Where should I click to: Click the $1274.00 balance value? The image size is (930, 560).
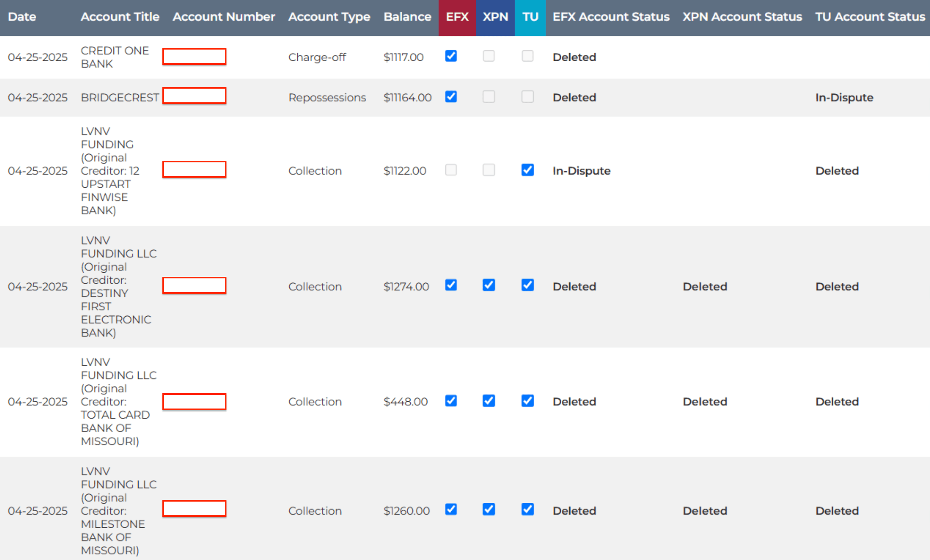(x=406, y=286)
